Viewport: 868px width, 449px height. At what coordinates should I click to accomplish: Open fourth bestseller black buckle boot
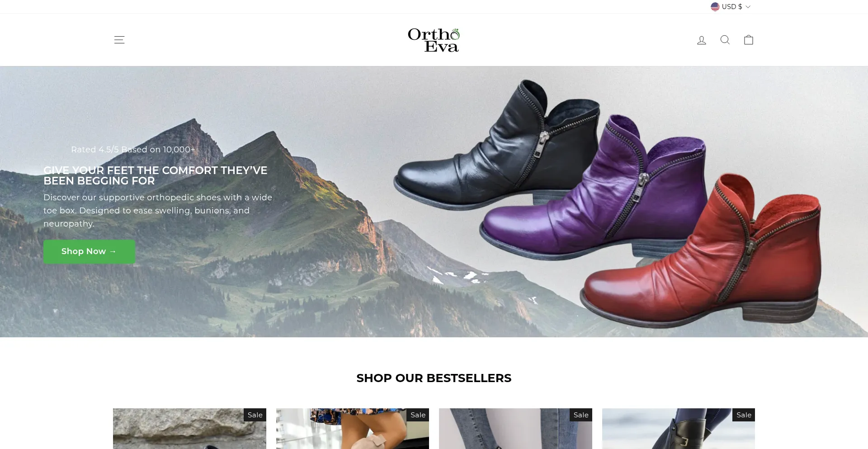click(x=679, y=429)
